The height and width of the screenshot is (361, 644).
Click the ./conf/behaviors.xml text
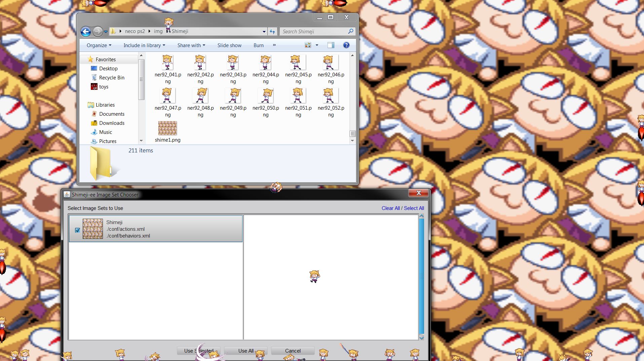tap(128, 236)
